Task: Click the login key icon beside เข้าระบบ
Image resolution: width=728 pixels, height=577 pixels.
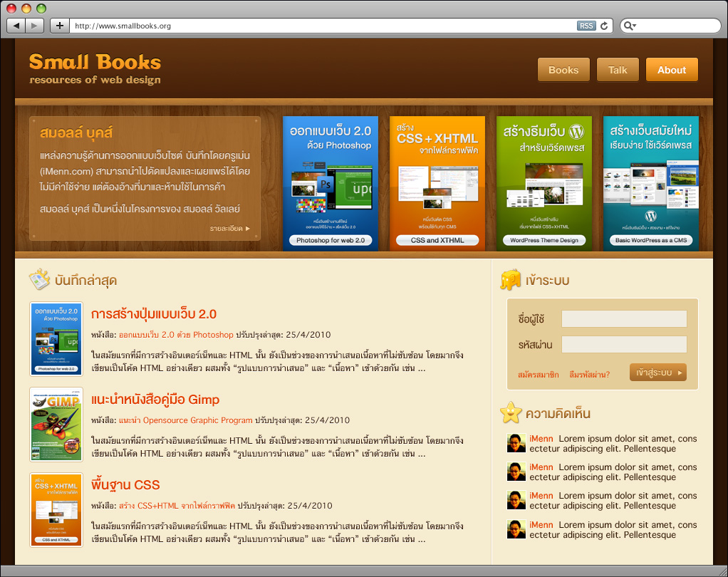Action: coord(510,280)
